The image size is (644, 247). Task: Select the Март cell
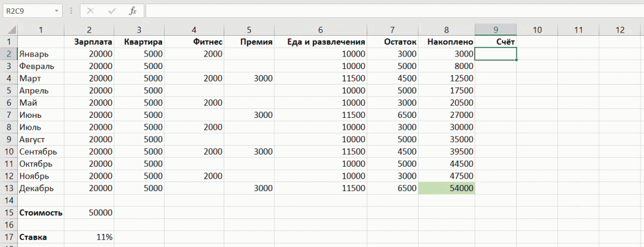click(41, 78)
